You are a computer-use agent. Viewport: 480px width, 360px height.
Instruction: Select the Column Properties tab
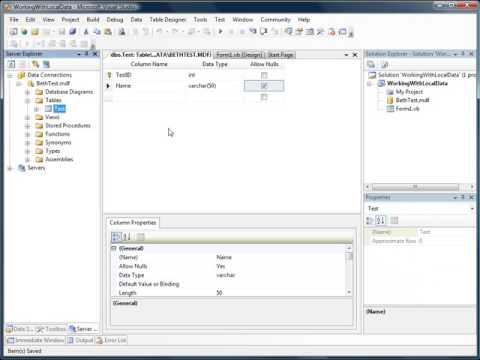[133, 223]
